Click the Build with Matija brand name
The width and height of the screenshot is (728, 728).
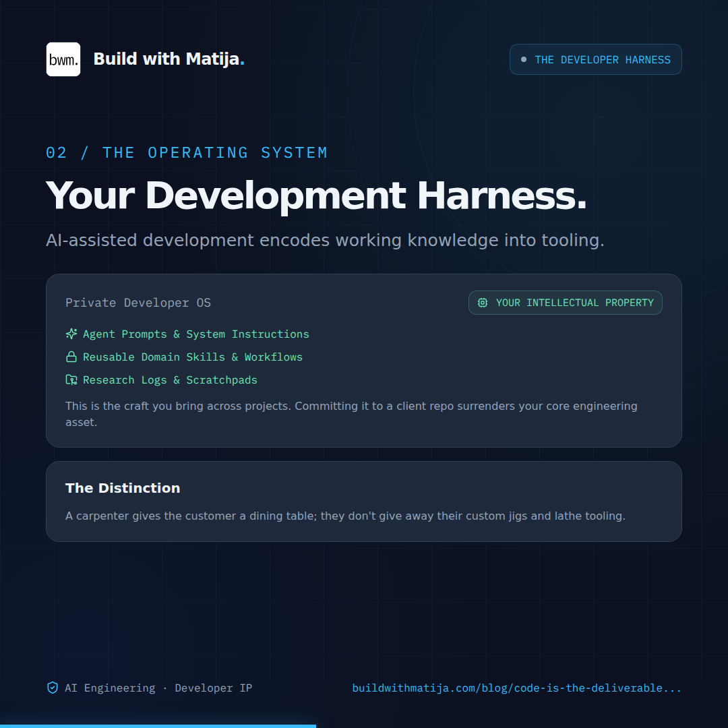pos(169,59)
